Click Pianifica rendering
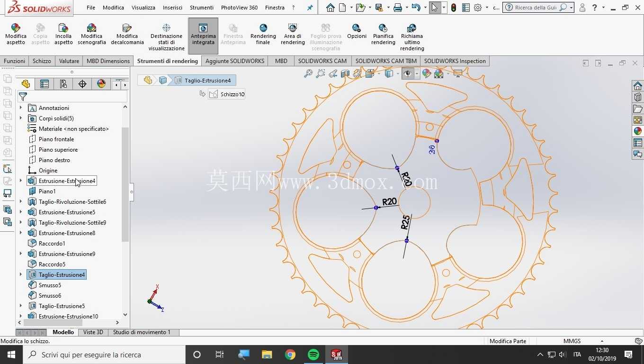 pos(383,34)
